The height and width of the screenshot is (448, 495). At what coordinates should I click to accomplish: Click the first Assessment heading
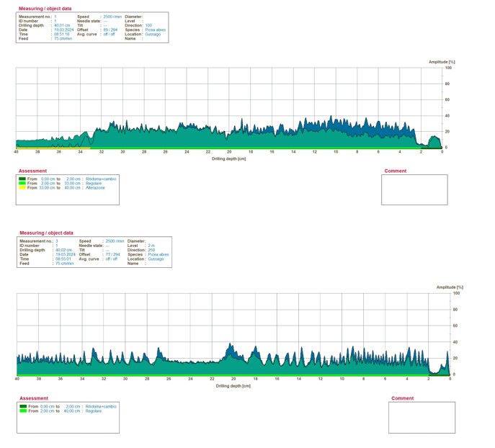(x=32, y=171)
